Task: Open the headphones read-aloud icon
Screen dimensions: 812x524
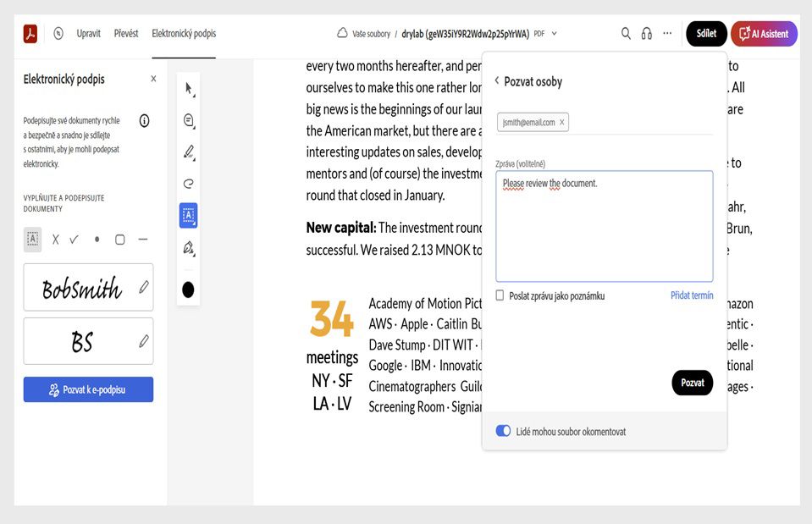Action: pos(647,34)
